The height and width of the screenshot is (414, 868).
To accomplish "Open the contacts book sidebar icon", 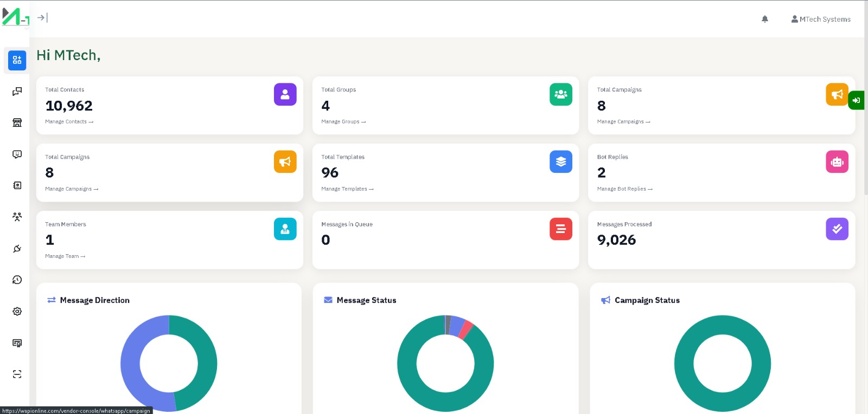I will click(x=17, y=185).
